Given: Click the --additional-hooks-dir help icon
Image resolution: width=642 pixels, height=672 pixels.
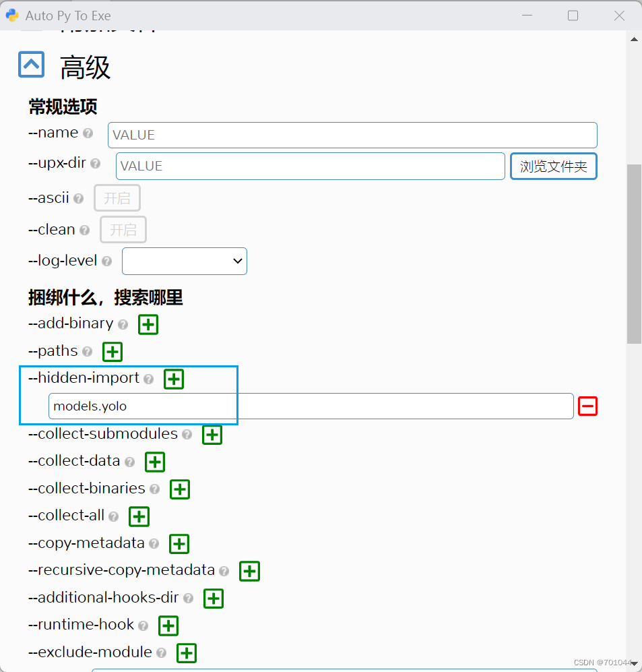Looking at the screenshot, I should tap(188, 599).
